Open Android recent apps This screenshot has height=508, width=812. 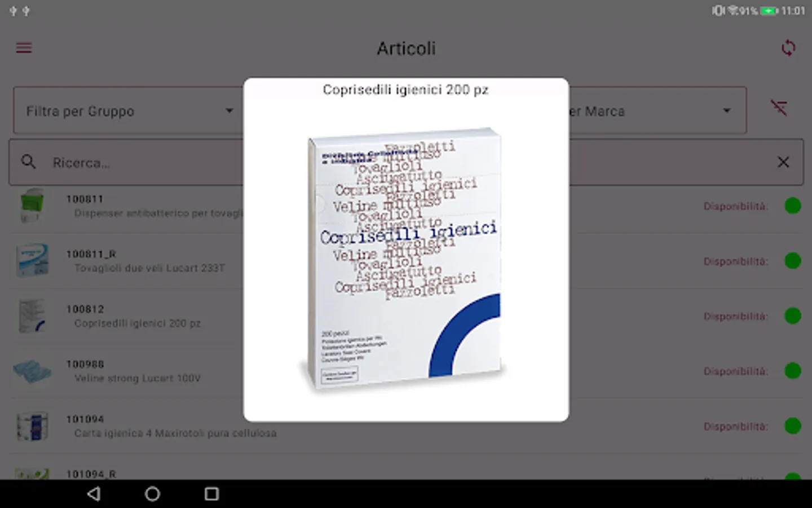(211, 494)
